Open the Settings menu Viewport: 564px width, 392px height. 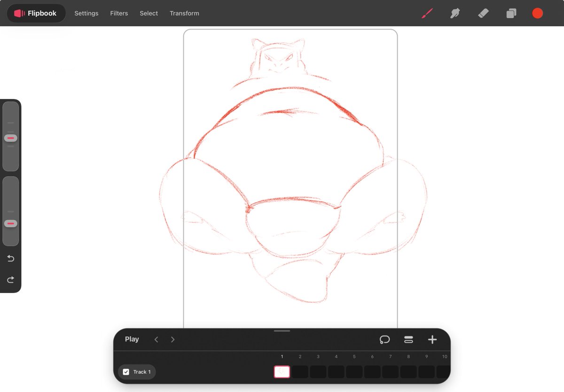[x=86, y=13]
